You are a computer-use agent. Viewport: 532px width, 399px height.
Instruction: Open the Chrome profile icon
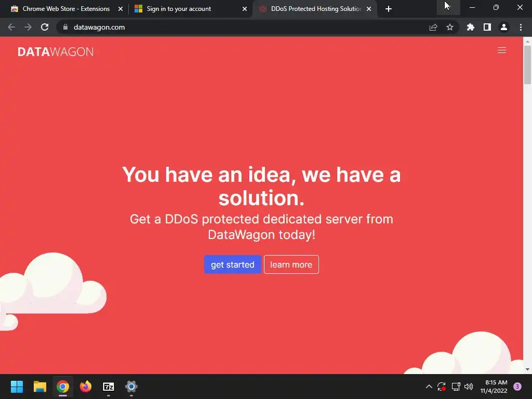[x=504, y=27]
